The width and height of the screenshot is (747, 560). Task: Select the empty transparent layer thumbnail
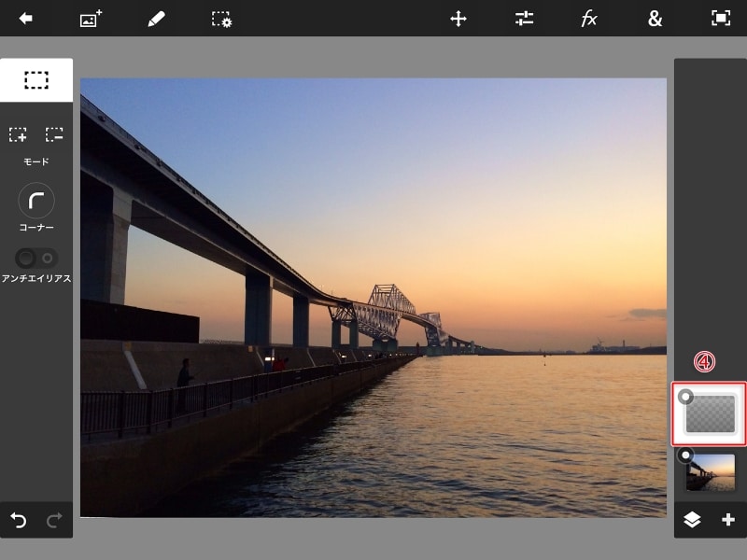pyautogui.click(x=712, y=414)
